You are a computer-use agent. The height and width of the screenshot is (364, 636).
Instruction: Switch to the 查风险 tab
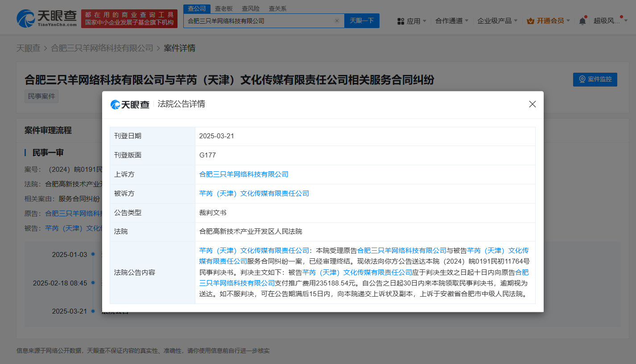pos(251,8)
